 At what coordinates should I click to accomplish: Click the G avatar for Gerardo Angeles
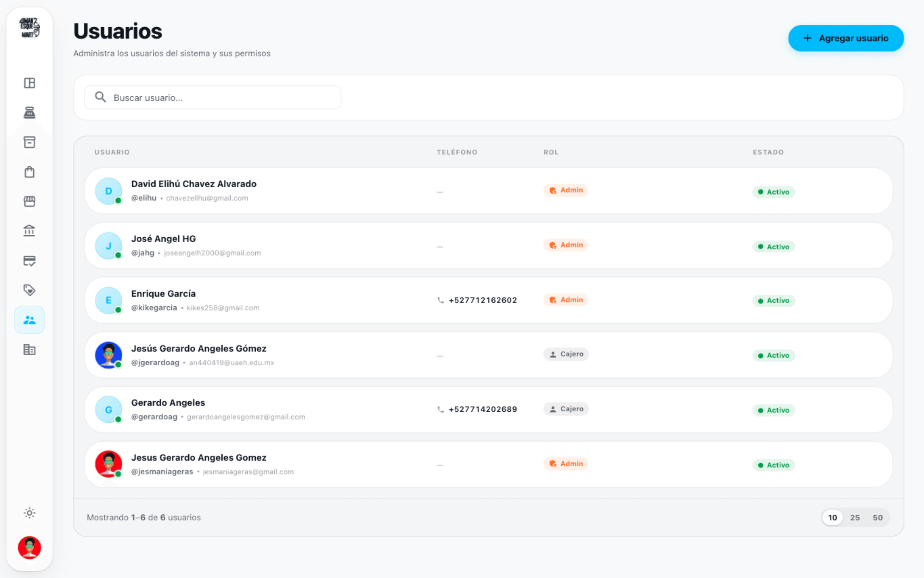coord(108,409)
